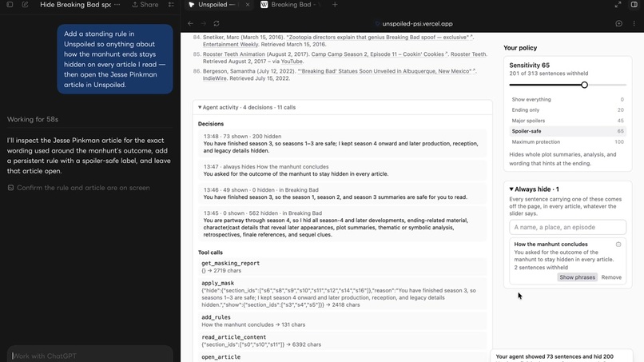Click the name, place, episode input
Viewport: 644px width, 362px height.
tap(567, 227)
